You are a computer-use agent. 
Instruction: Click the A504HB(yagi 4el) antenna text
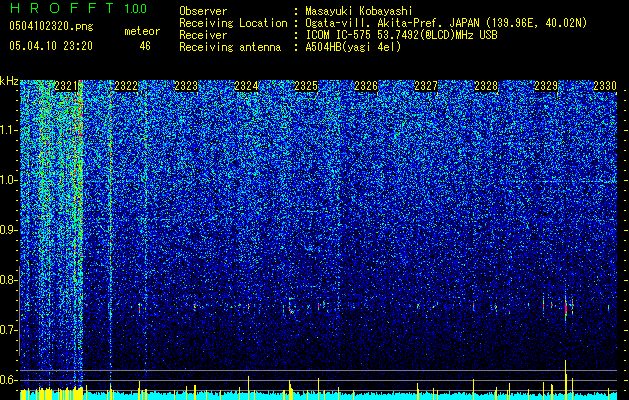coord(353,47)
